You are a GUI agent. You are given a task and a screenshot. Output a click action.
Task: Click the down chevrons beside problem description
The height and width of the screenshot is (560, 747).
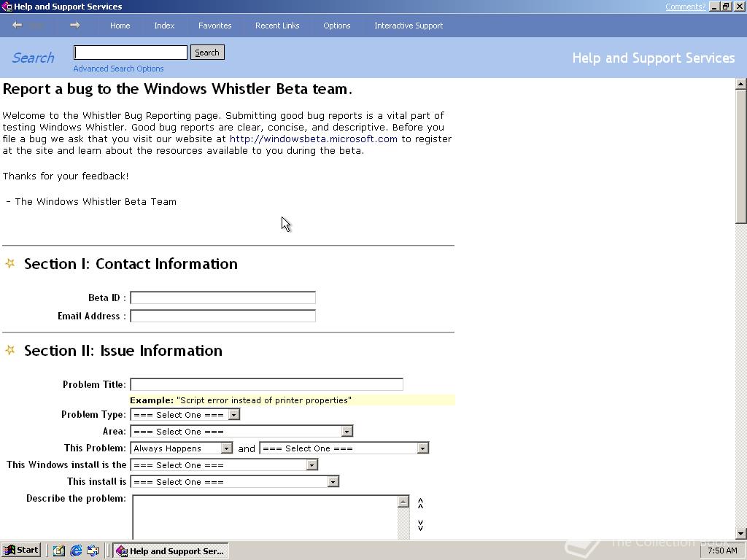[x=421, y=525]
